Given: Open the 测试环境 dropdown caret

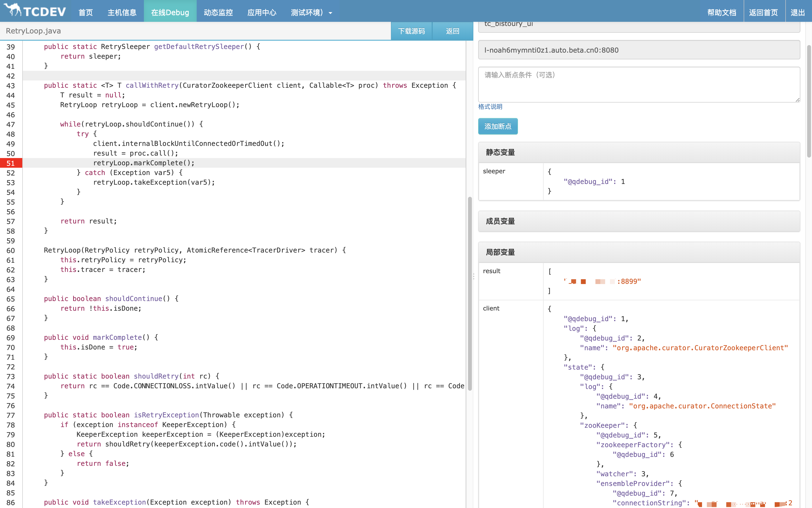Looking at the screenshot, I should (x=330, y=13).
